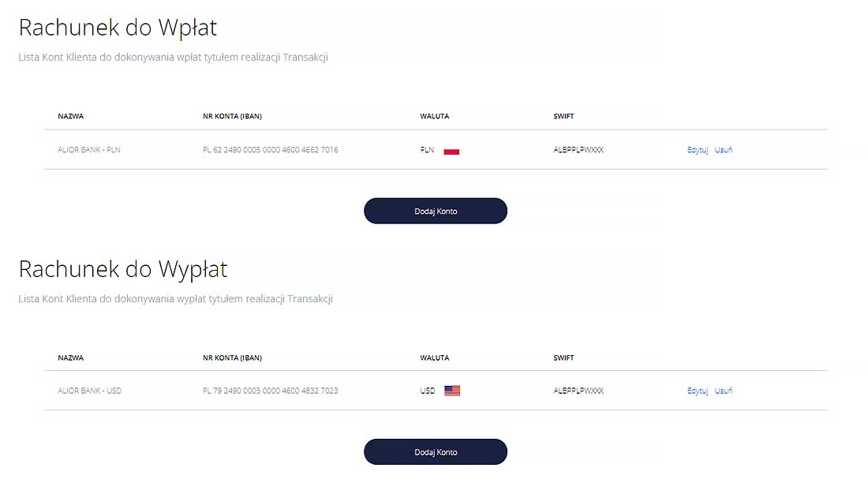
Task: Select the ALIOR BANK - USD account name
Action: pyautogui.click(x=90, y=391)
